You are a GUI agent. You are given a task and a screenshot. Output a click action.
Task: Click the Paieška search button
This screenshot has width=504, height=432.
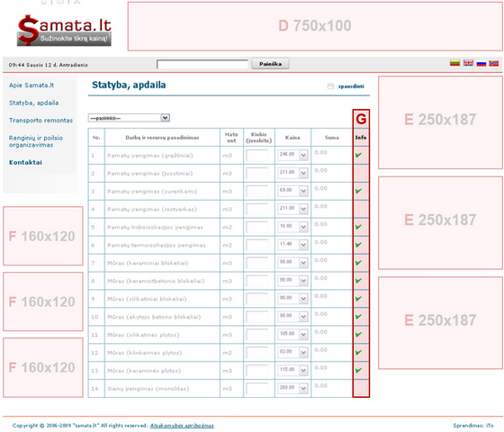(270, 64)
